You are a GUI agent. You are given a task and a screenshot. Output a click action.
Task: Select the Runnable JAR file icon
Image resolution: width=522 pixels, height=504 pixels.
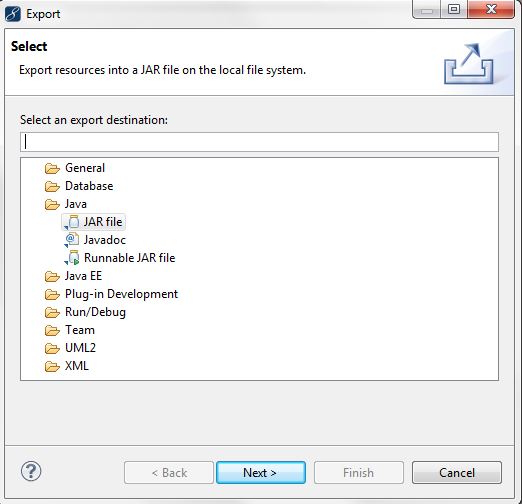[72, 258]
